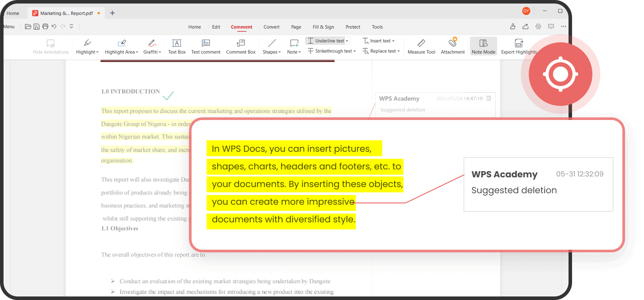Switch to the Marketing & Report.pdf document tab
Viewport: 644px width, 300px height.
66,13
